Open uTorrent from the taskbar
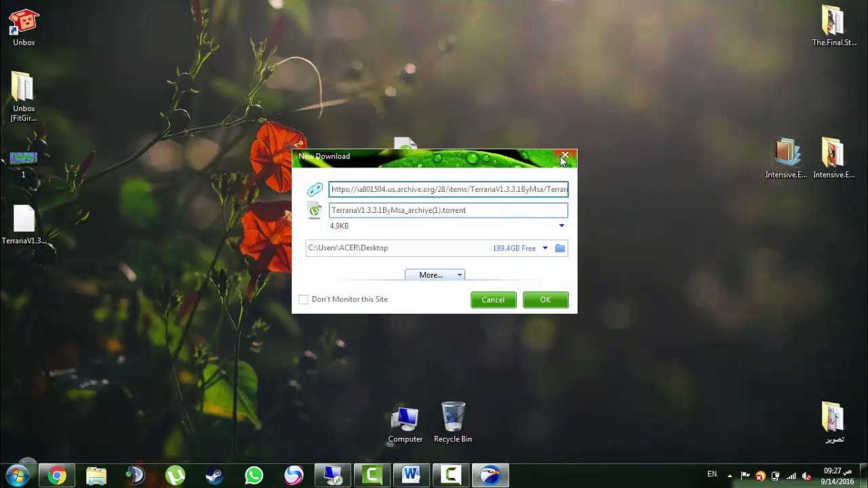This screenshot has width=868, height=488. (175, 475)
